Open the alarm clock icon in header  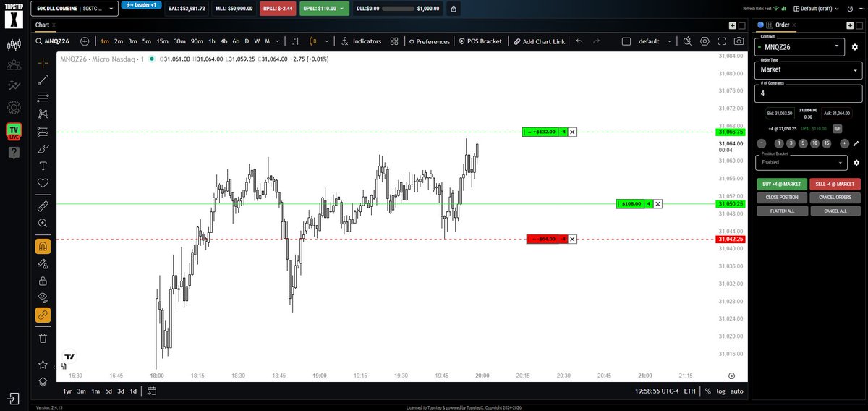(850, 9)
